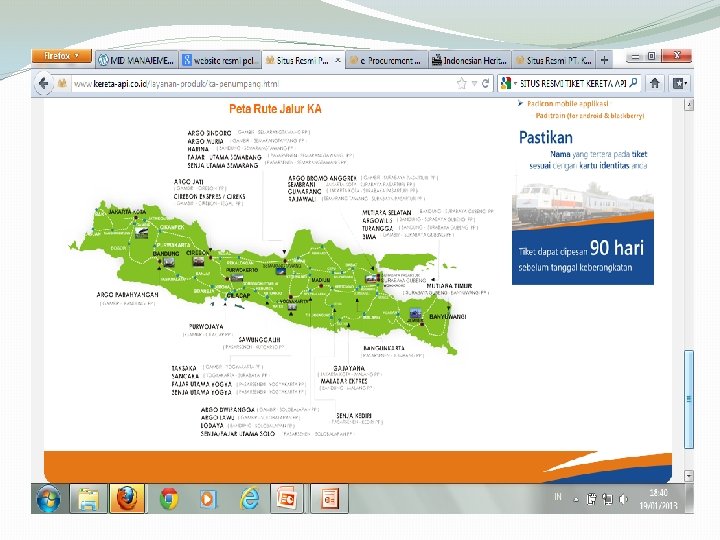The height and width of the screenshot is (540, 720).
Task: Click CILACAP on the route map
Action: (x=239, y=295)
